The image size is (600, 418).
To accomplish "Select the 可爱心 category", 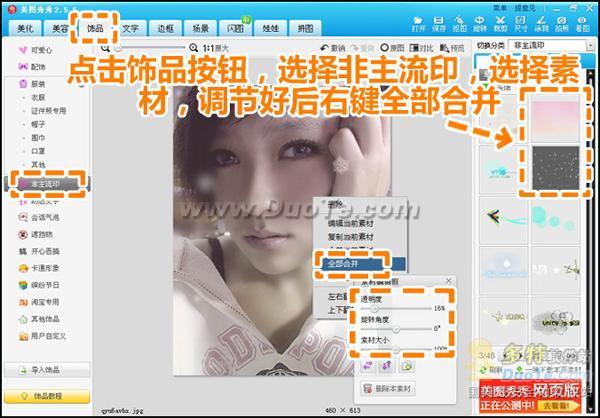I will click(x=36, y=50).
